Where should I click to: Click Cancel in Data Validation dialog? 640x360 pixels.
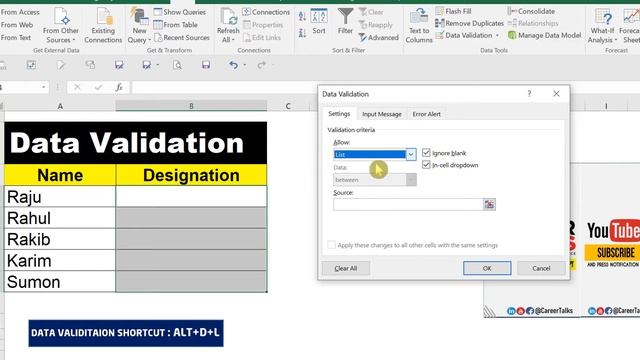[541, 268]
